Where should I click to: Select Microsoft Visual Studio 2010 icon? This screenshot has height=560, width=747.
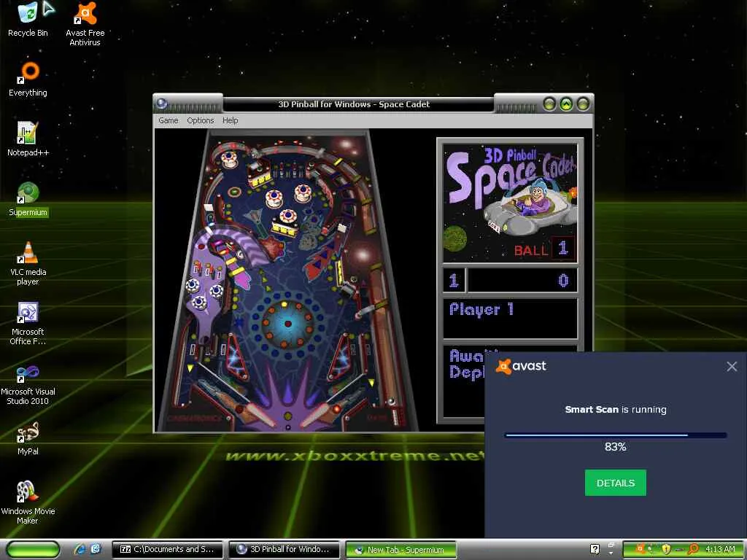28,385
